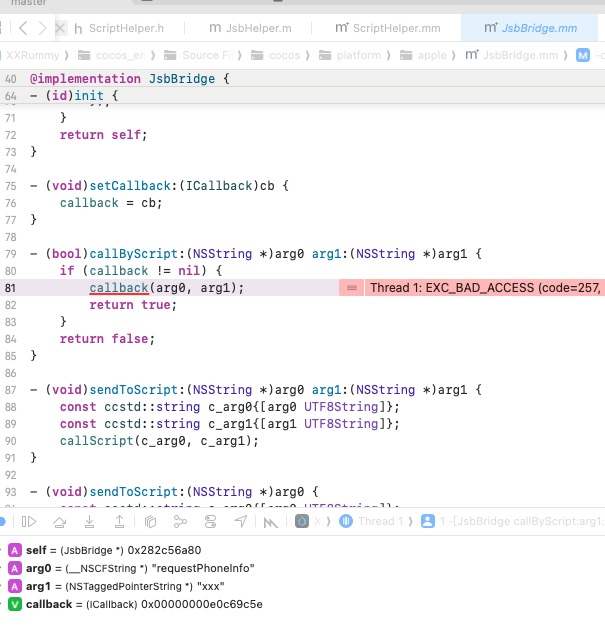Click the green V icon beside callback
Viewport: 605px width, 644px height.
(x=15, y=604)
